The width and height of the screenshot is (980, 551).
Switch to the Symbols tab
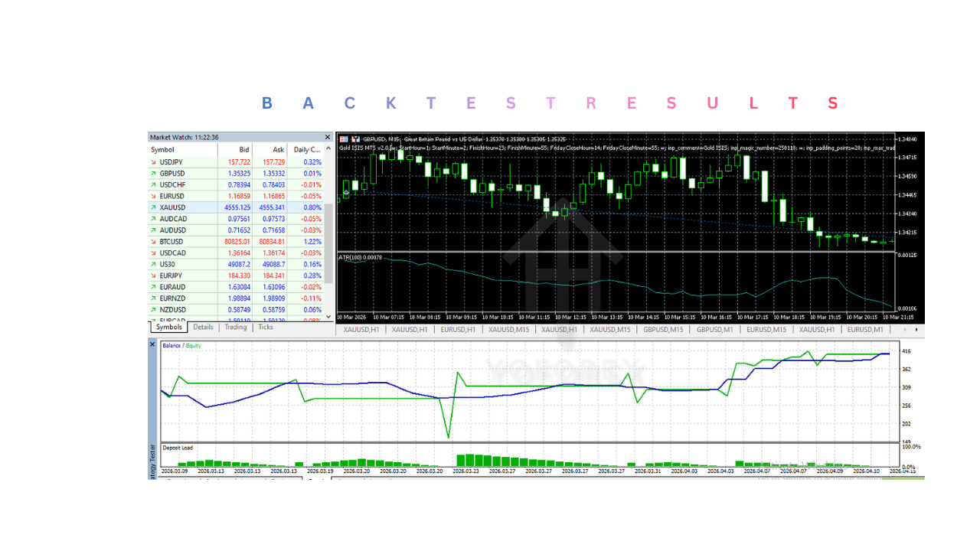point(169,327)
